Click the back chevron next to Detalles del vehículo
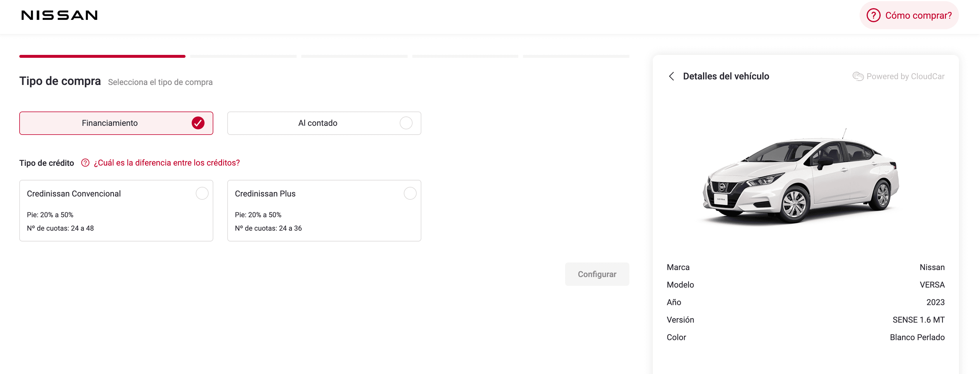980x374 pixels. click(671, 76)
